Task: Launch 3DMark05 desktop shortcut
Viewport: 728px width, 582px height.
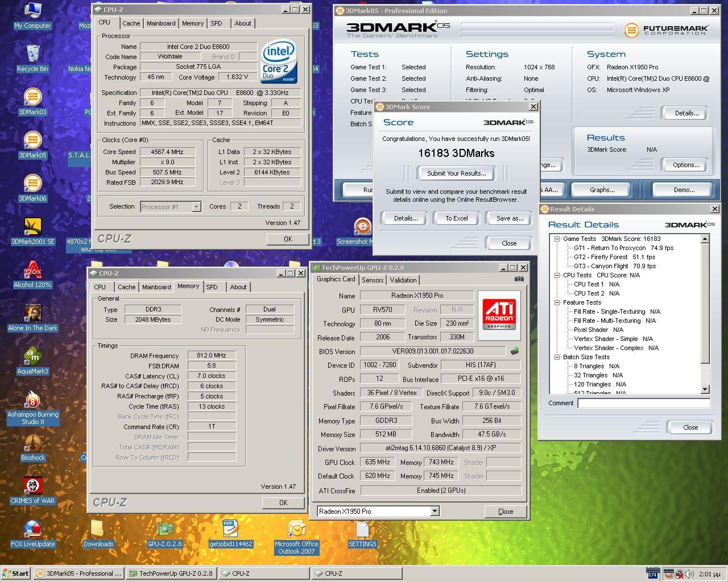Action: point(32,145)
